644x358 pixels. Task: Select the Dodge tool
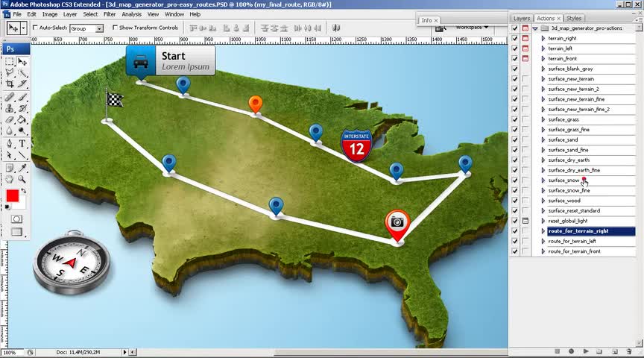pos(22,131)
